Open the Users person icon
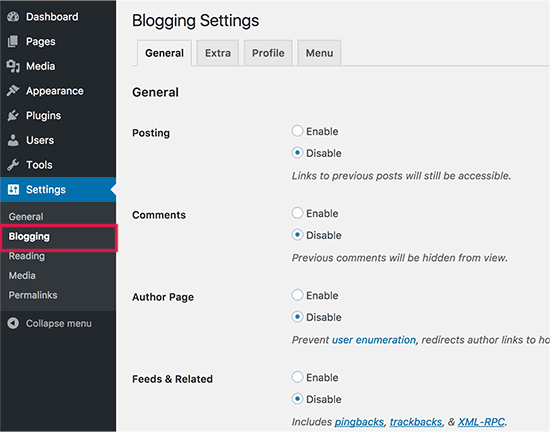Viewport: 550px width, 432px height. pyautogui.click(x=13, y=140)
